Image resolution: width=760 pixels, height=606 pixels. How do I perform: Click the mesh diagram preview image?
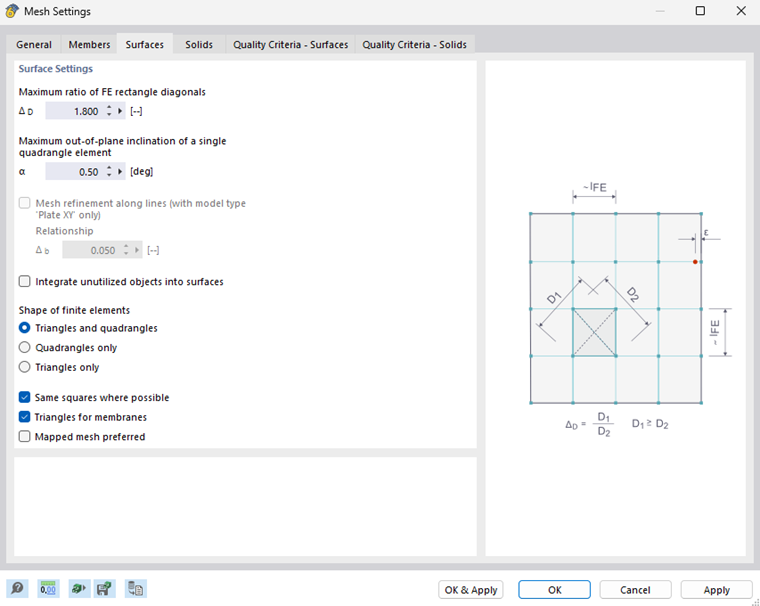tap(616, 308)
